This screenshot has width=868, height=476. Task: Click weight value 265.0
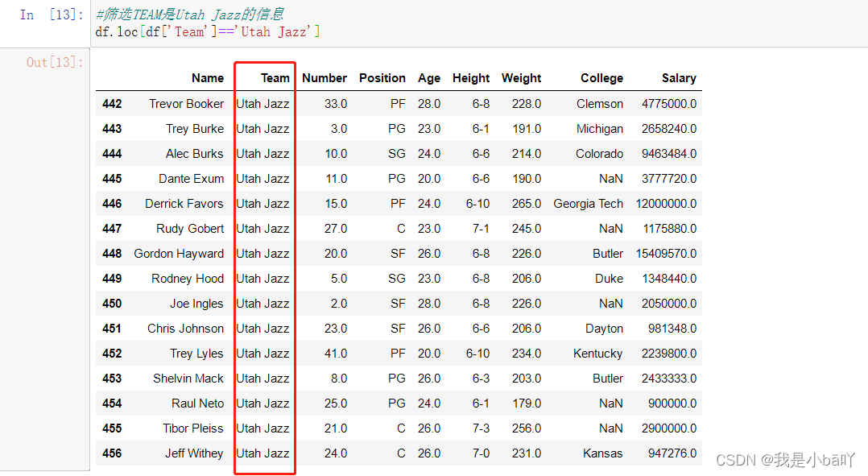pyautogui.click(x=527, y=203)
